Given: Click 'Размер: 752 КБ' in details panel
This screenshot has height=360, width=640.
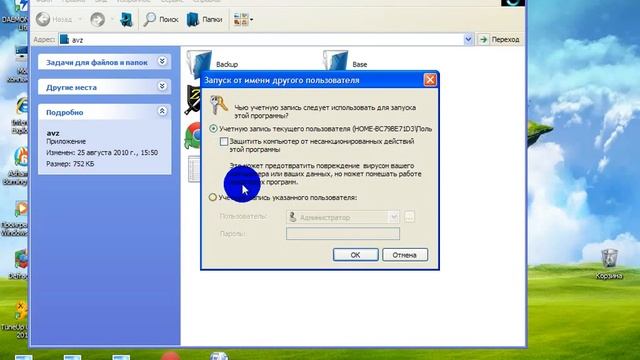Looking at the screenshot, I should click(x=70, y=164).
